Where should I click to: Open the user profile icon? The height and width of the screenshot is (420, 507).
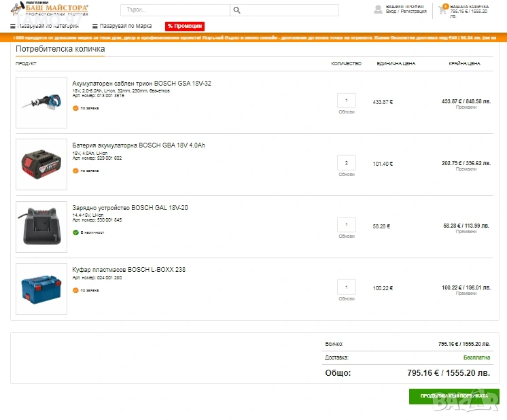[x=379, y=10]
